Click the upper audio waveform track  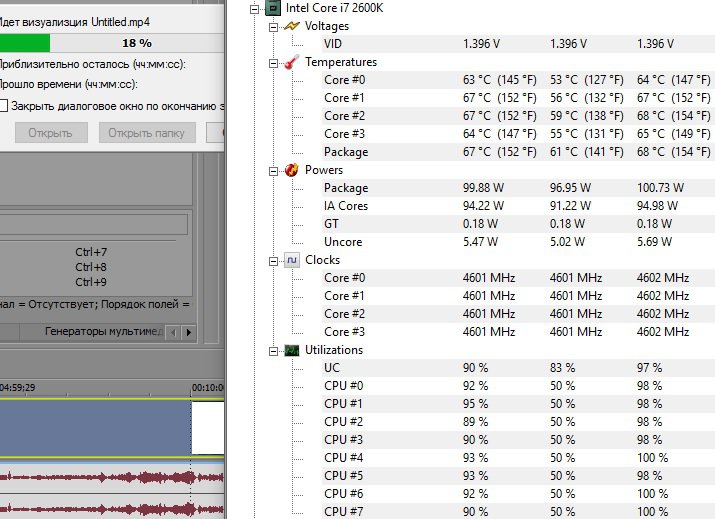[112, 477]
